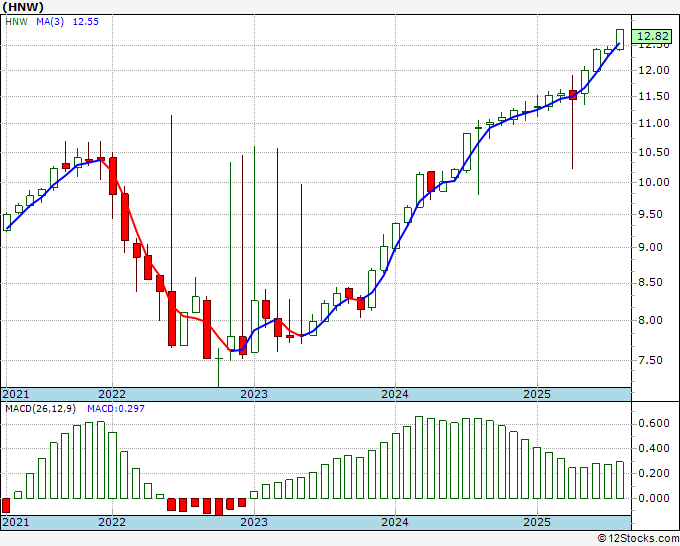Viewport: 680px width, 546px height.
Task: Click the 10.00 price axis label
Action: coord(654,182)
